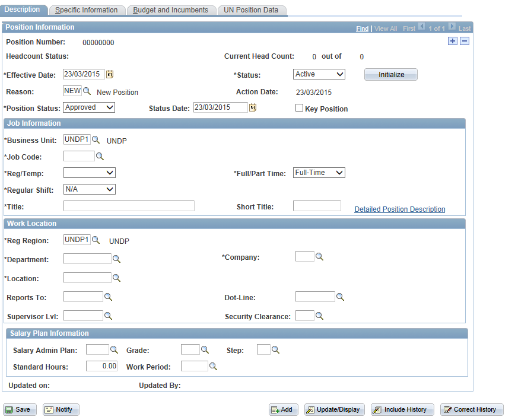Look up Department magnifier
Image resolution: width=515 pixels, height=420 pixels.
click(117, 259)
